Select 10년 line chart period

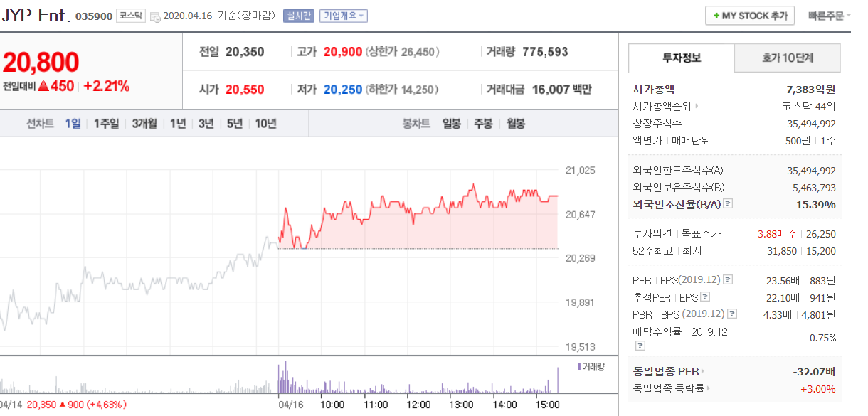pyautogui.click(x=265, y=124)
